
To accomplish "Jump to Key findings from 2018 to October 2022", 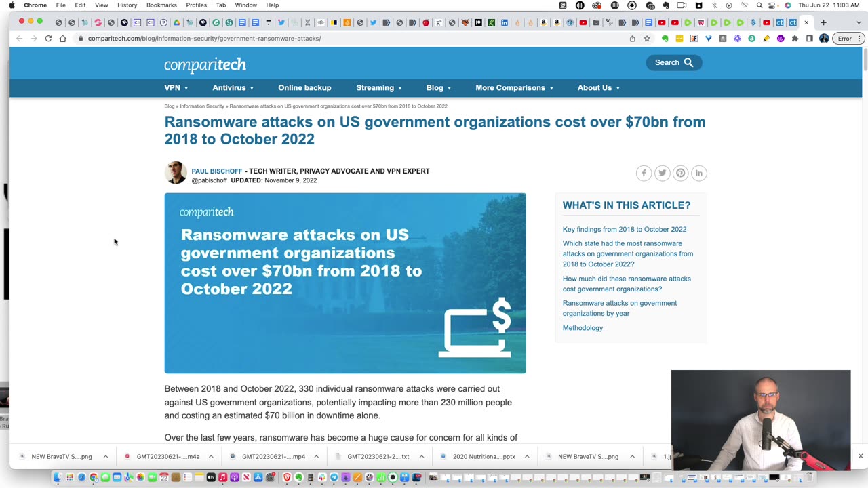I will click(x=625, y=230).
